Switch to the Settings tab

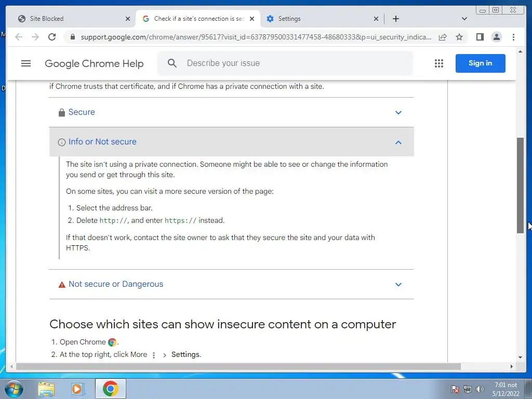321,19
